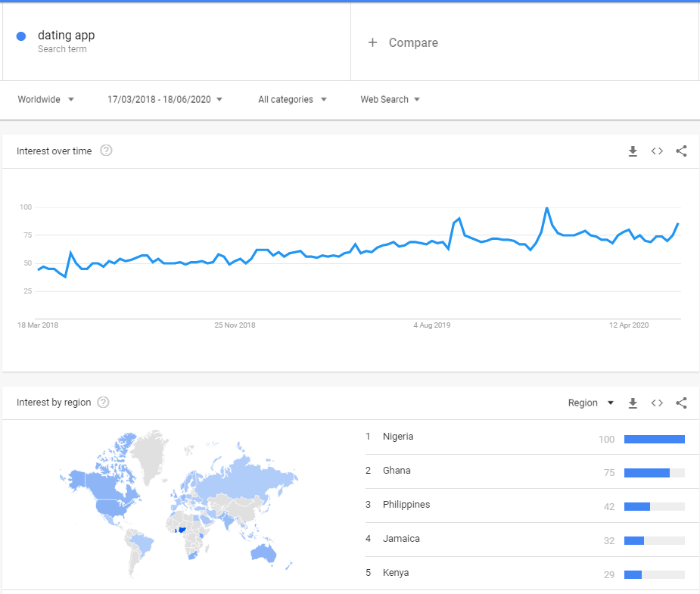700x594 pixels.
Task: Click Australia on the world map
Action: pos(263,555)
